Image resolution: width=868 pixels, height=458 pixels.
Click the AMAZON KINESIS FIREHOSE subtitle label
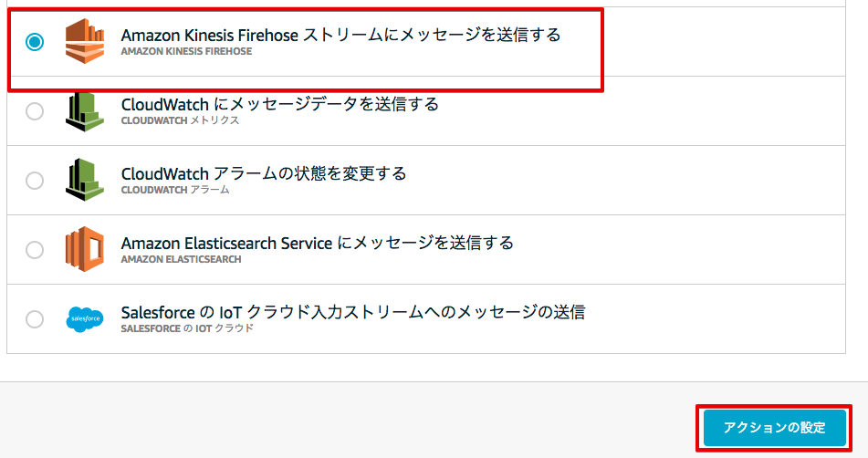pyautogui.click(x=186, y=51)
